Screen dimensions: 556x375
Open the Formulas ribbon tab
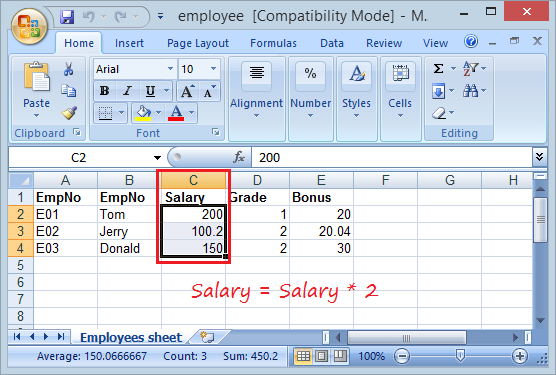273,43
